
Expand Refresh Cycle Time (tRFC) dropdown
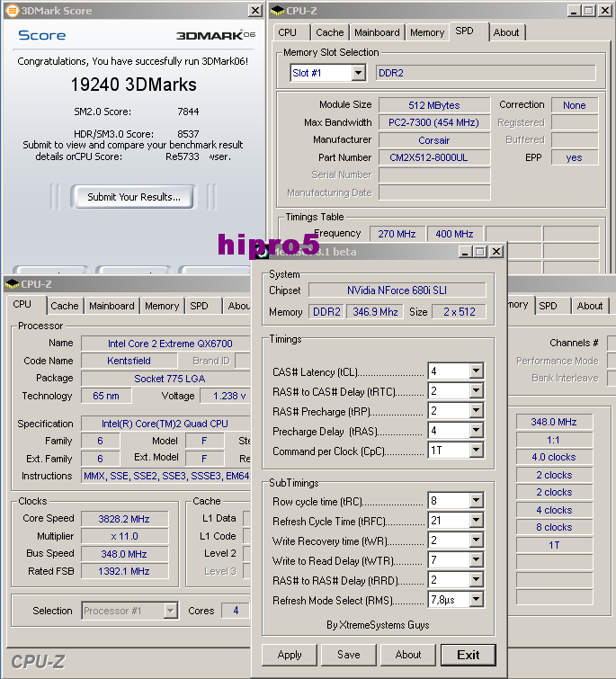pyautogui.click(x=477, y=521)
